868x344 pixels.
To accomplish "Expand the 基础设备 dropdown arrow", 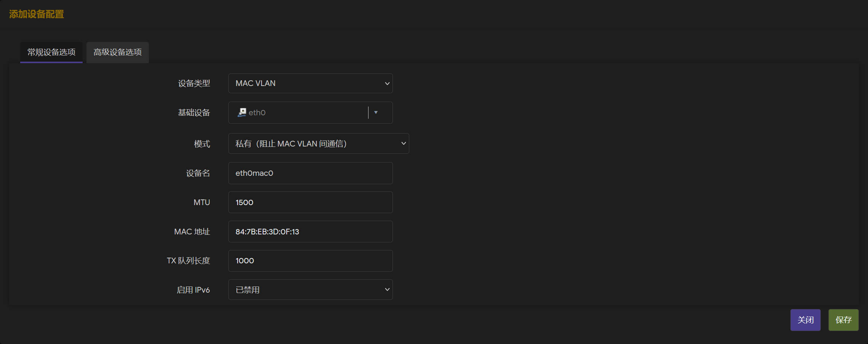I will [x=376, y=112].
